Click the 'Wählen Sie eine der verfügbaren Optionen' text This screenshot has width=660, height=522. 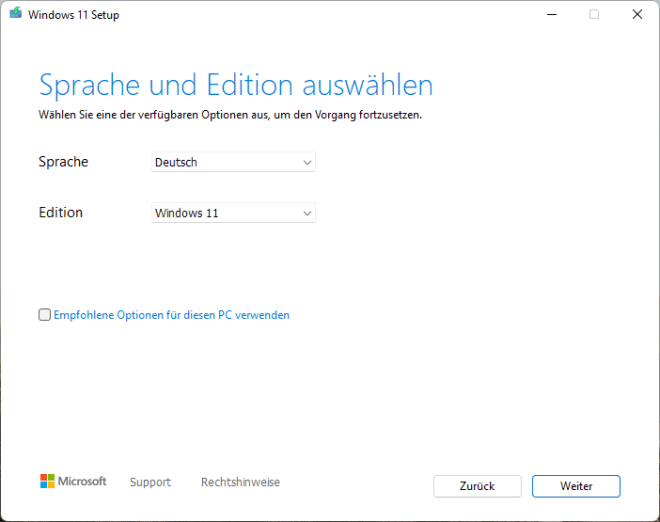230,115
